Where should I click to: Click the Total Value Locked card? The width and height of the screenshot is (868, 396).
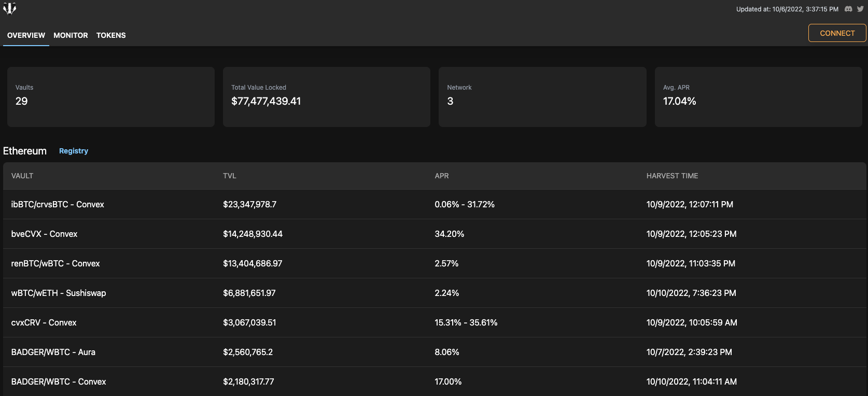(x=326, y=96)
